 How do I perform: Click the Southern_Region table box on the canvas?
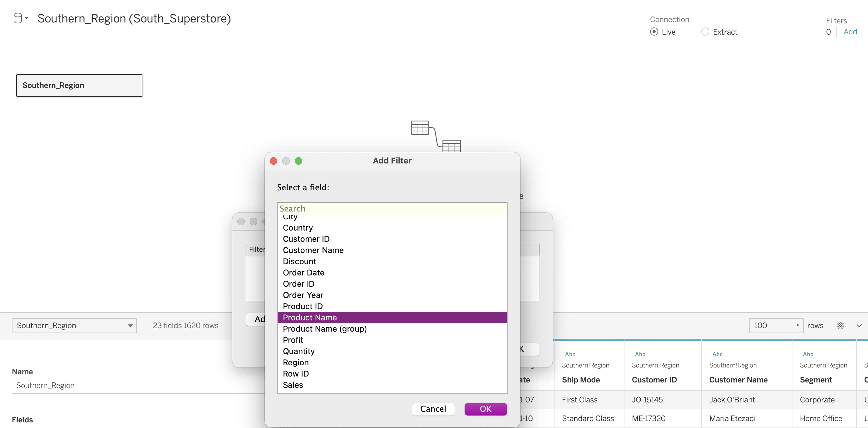click(x=79, y=85)
